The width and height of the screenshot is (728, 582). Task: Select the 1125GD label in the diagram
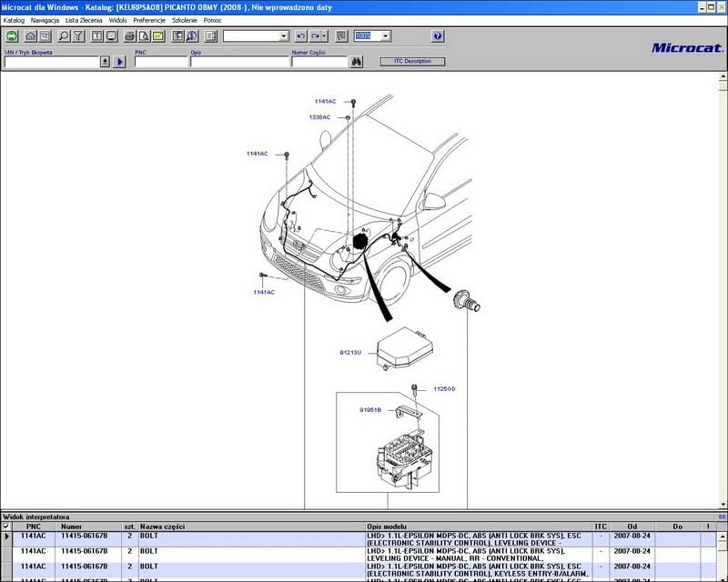444,389
